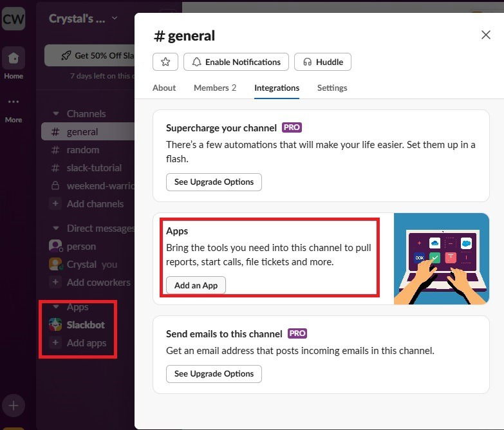Select the Integrations tab
Image resolution: width=504 pixels, height=430 pixels.
[277, 88]
